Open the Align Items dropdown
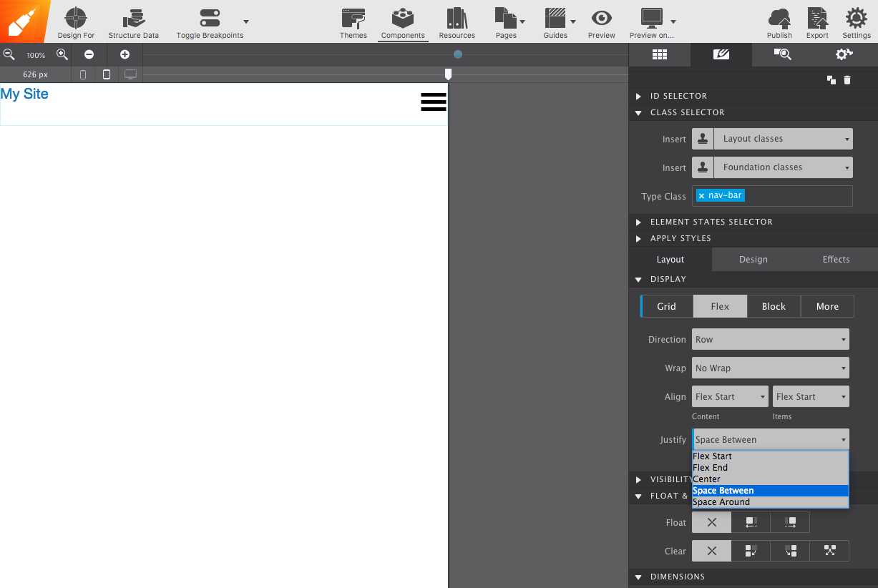Viewport: 878px width, 588px height. [811, 397]
